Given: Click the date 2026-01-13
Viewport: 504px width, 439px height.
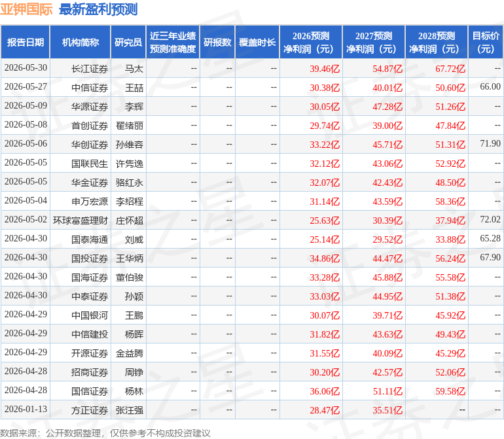Looking at the screenshot, I should click(x=26, y=409).
